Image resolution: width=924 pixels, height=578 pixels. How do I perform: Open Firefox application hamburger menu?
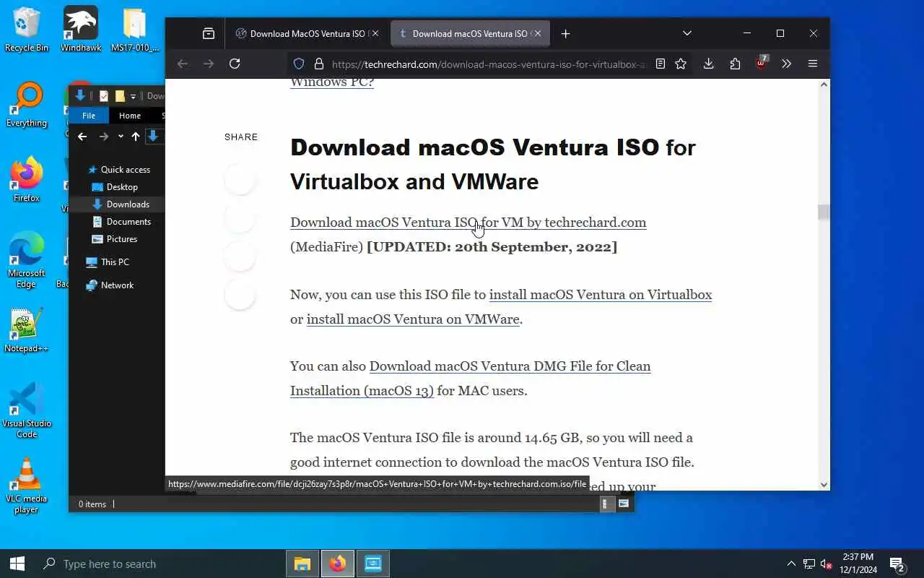click(813, 64)
